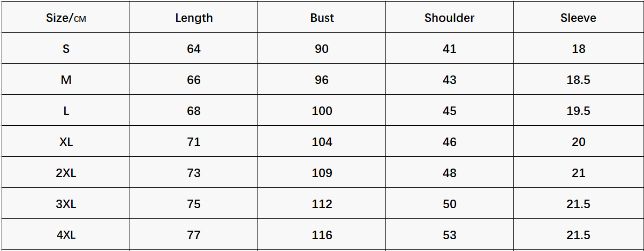Click Shoulder value 45 for size L

point(449,111)
